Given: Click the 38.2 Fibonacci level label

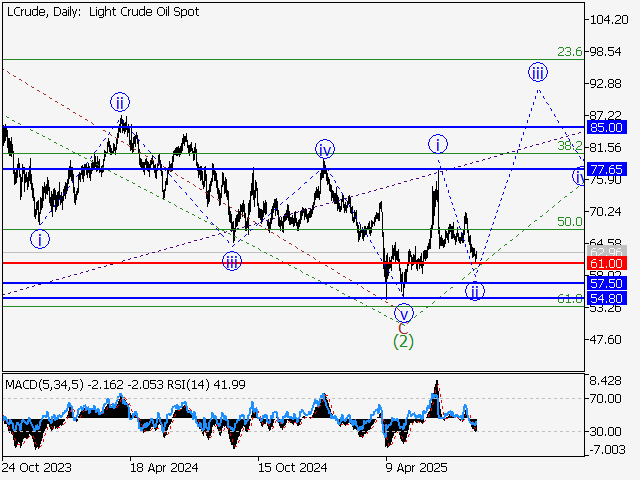Looking at the screenshot, I should 569,146.
